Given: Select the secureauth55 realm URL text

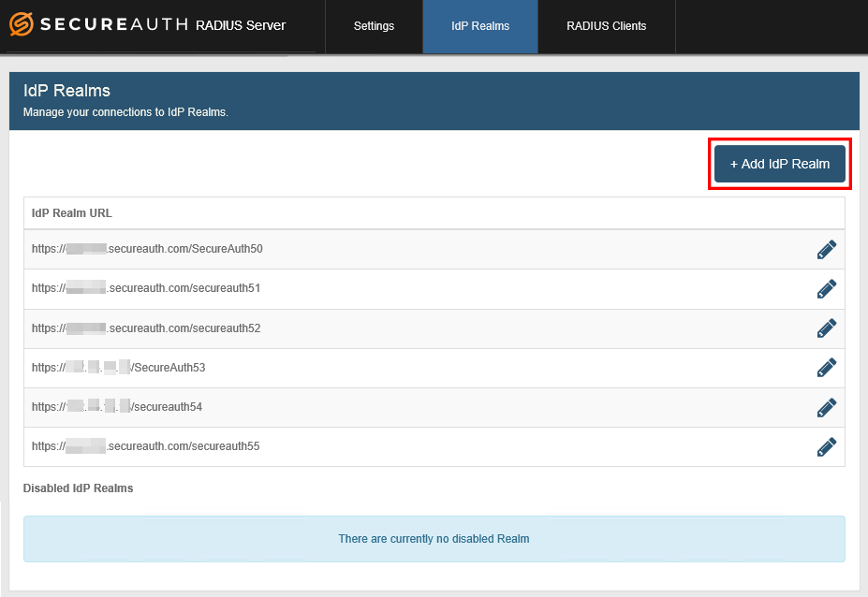Looking at the screenshot, I should tap(145, 446).
